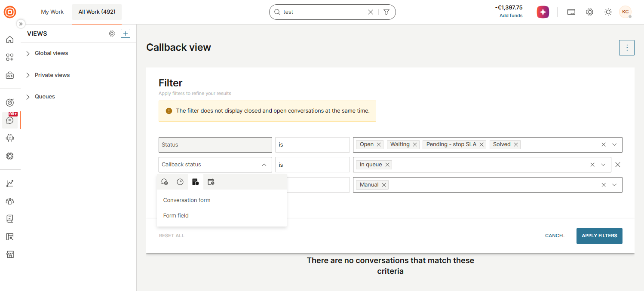Viewport: 644px width, 291px height.
Task: Open views settings gear icon
Action: (112, 34)
